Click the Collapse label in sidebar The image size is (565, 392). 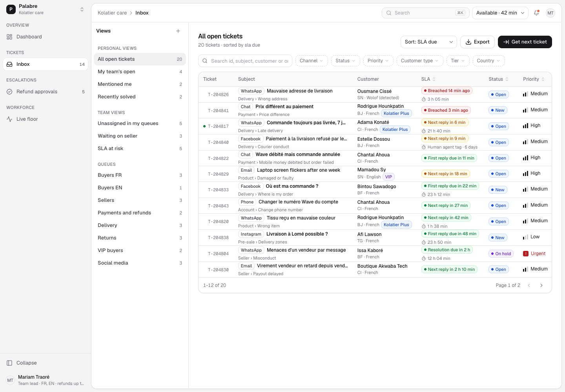coord(27,363)
